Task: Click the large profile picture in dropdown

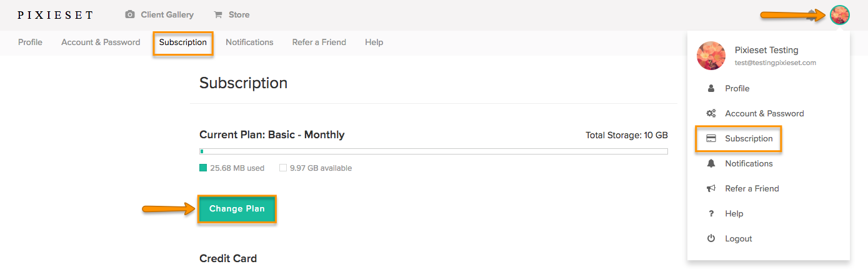Action: click(711, 56)
